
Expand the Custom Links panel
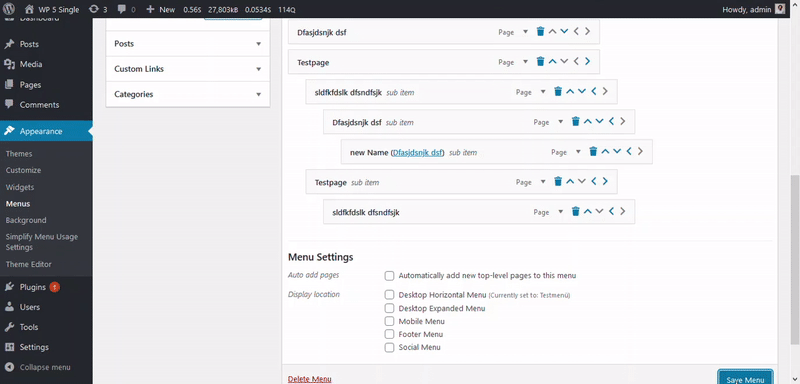188,69
